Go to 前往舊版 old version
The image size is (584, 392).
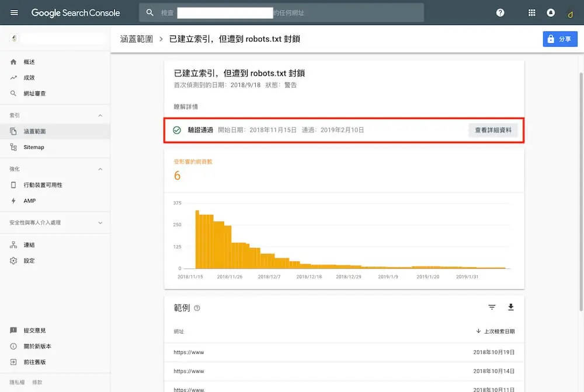tap(55, 362)
